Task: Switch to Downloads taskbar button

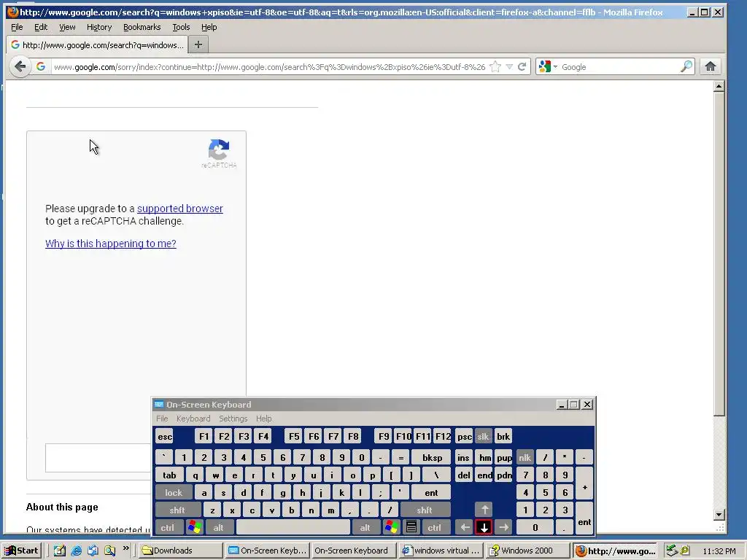Action: pos(182,551)
